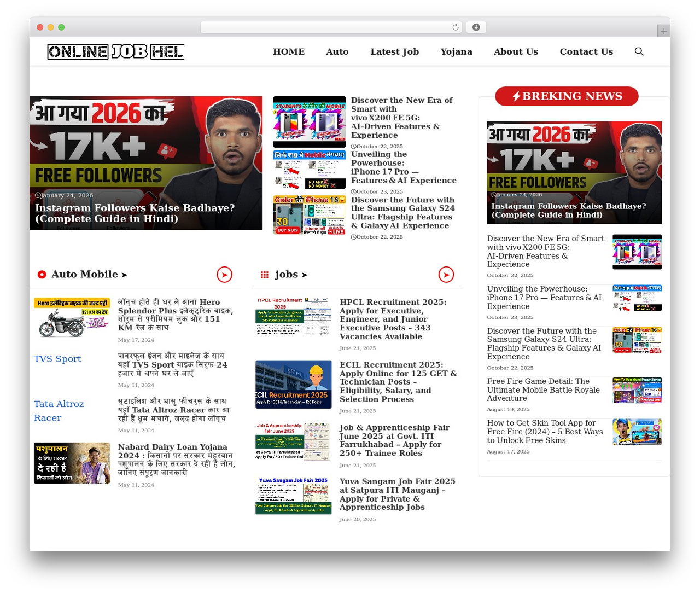Screen dimensions: 700x593
Task: Open vivo X200 FE 5G article in center list
Action: pos(402,118)
